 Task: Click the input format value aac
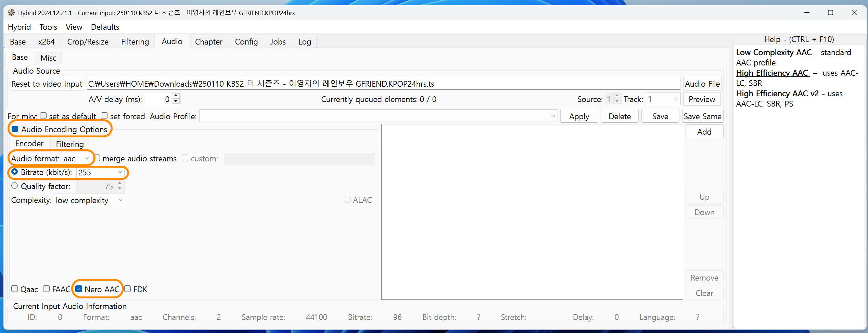coord(136,317)
